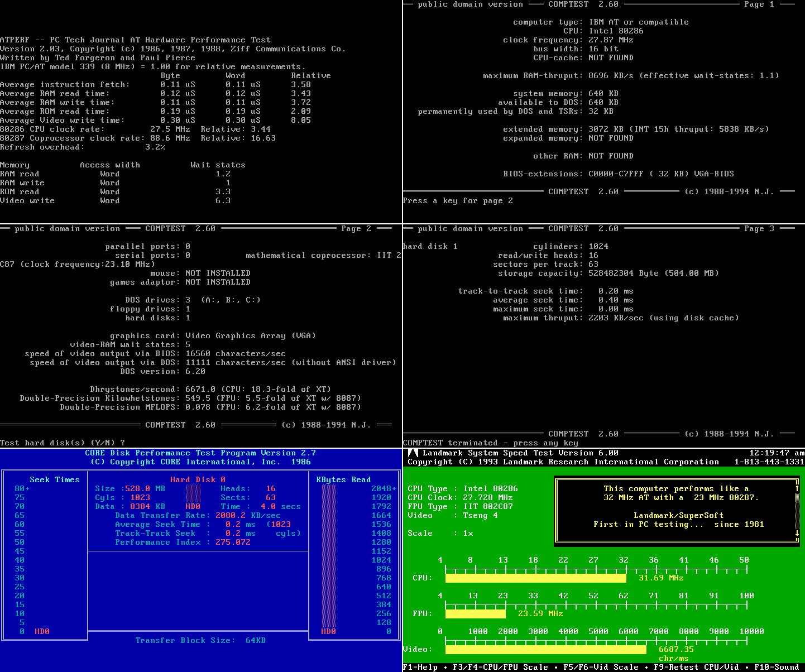Click the yellow CPU speed bar
The height and width of the screenshot is (672, 805).
click(x=536, y=578)
